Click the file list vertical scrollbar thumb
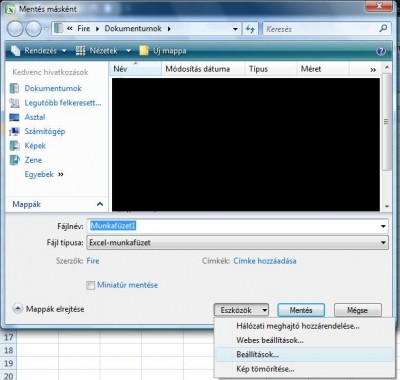Screen dimensions: 400x380 [x=386, y=122]
